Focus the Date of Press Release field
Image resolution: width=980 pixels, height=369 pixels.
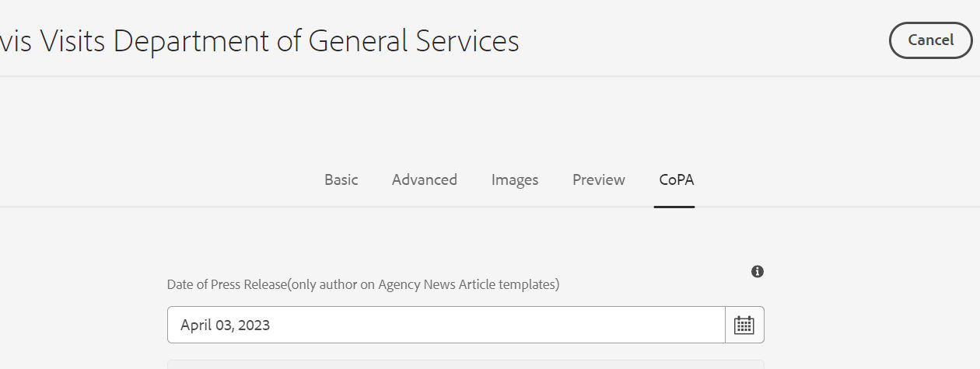coord(446,325)
